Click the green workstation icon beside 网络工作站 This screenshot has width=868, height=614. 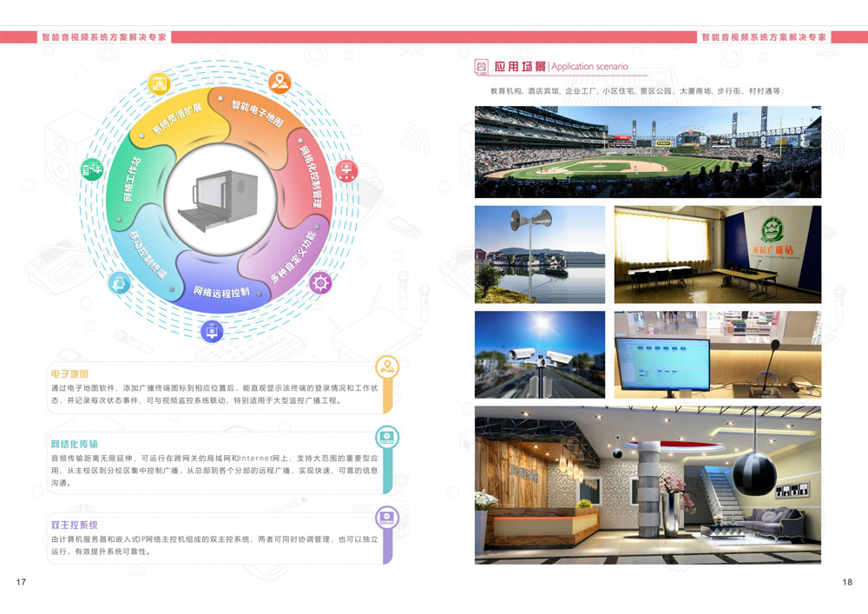(92, 169)
